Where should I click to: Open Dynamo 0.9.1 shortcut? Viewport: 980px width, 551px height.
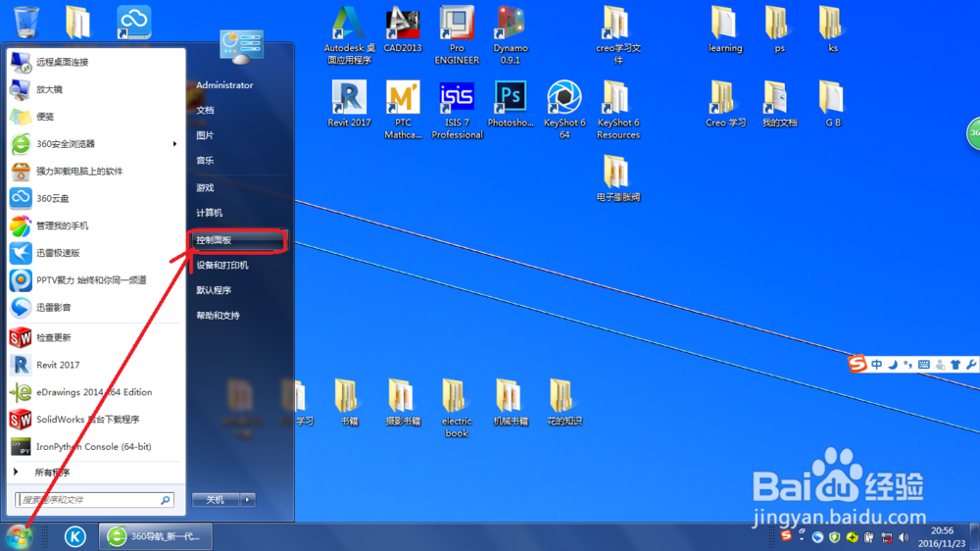[x=510, y=35]
